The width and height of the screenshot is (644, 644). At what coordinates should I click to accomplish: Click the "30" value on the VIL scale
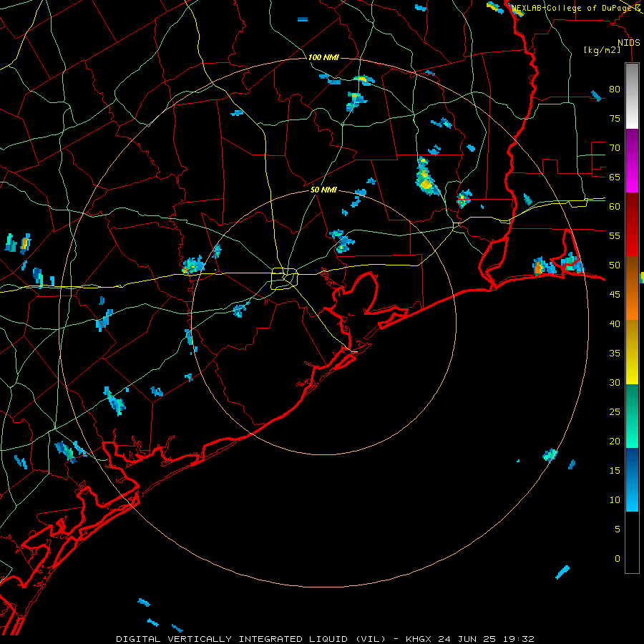click(615, 382)
